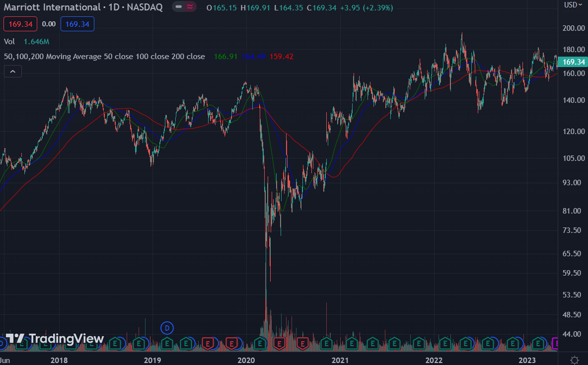Click the 2018 label on time axis
Image resolution: width=588 pixels, height=365 pixels.
pyautogui.click(x=59, y=361)
